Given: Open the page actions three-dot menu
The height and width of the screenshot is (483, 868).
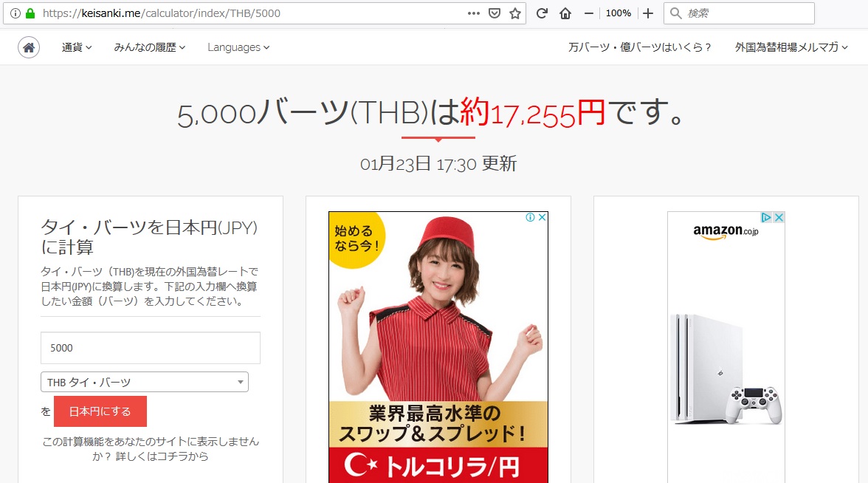Looking at the screenshot, I should click(474, 13).
